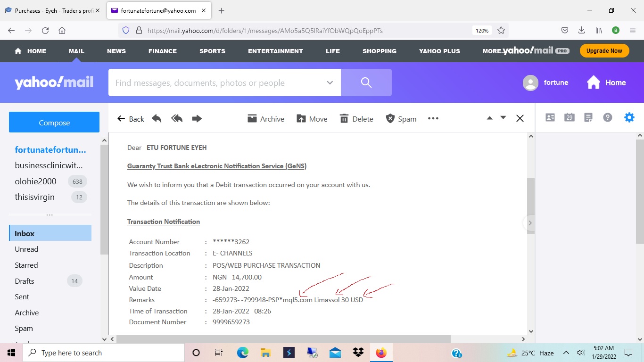The image size is (644, 362).
Task: Delete this email
Action: pos(356,119)
